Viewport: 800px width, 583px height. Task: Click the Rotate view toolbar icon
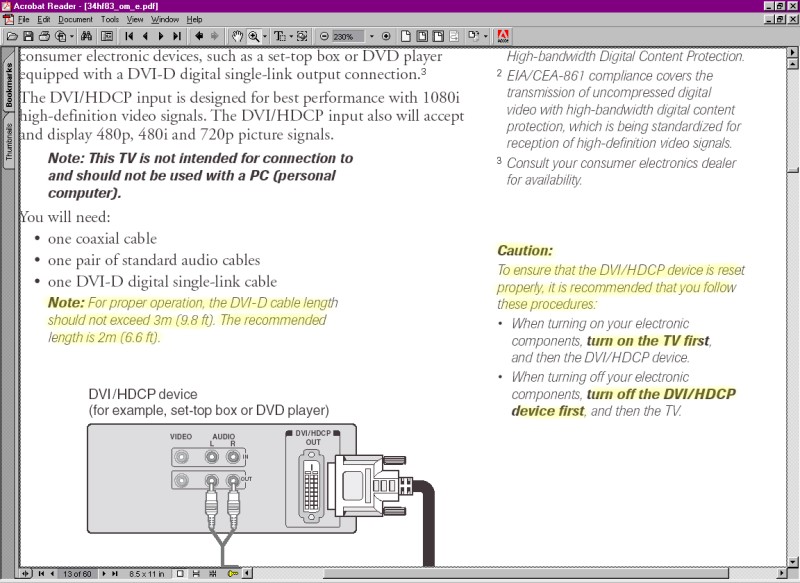(473, 36)
